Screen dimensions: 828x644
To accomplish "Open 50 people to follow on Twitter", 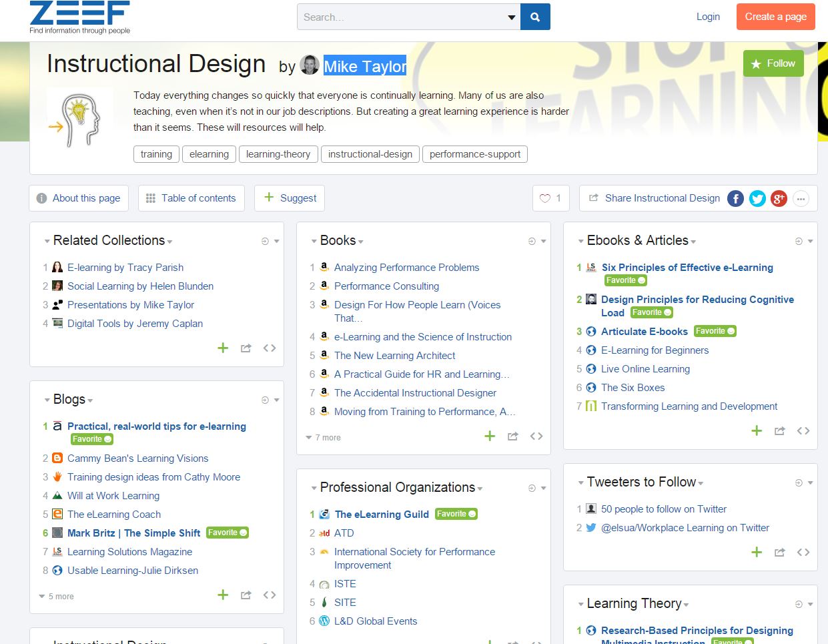I will [664, 509].
